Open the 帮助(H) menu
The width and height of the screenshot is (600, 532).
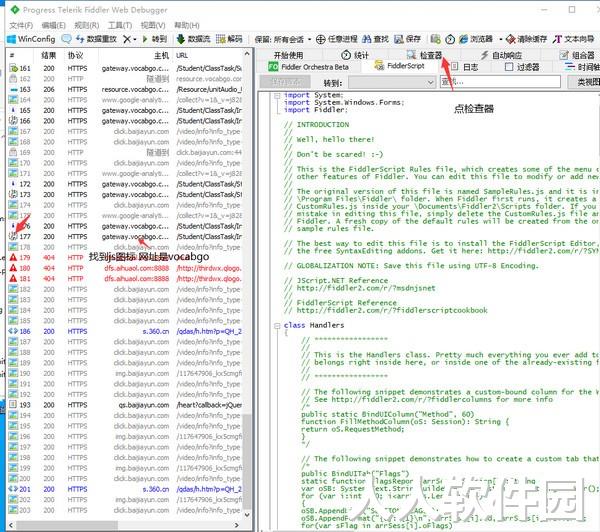point(187,25)
